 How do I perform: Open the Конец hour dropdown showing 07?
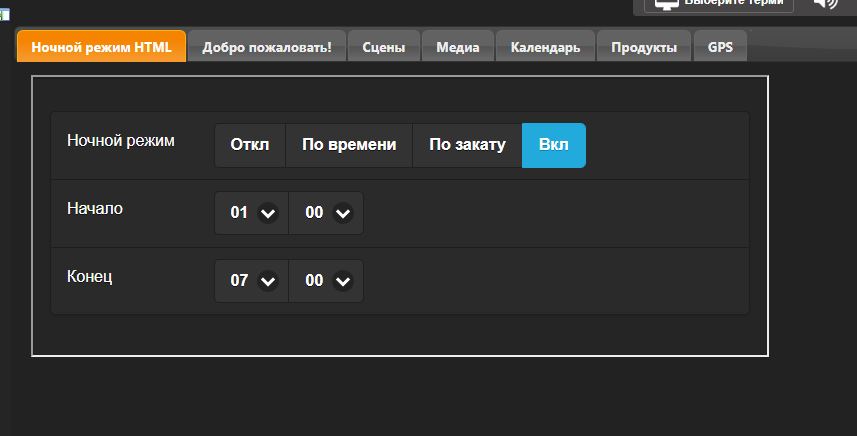coord(251,280)
